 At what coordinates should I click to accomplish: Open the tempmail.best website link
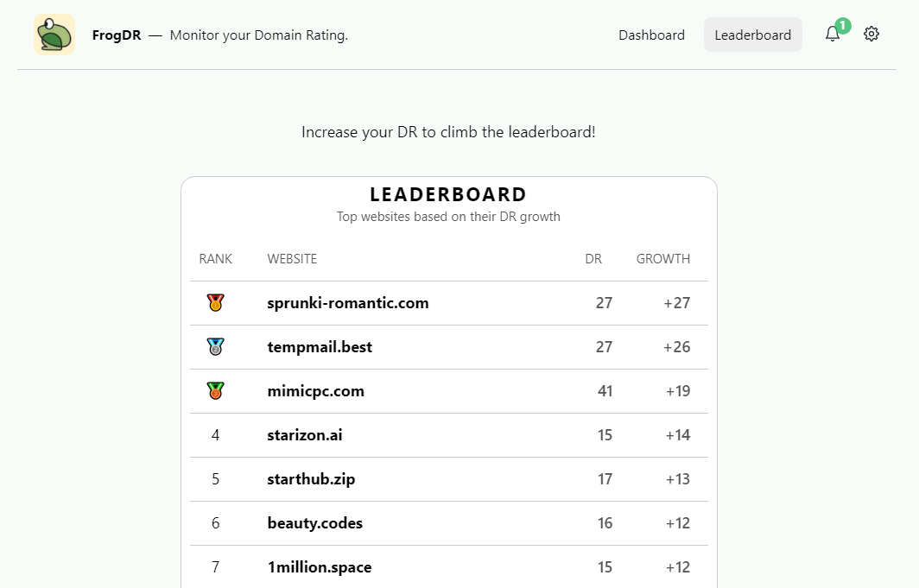coord(320,347)
